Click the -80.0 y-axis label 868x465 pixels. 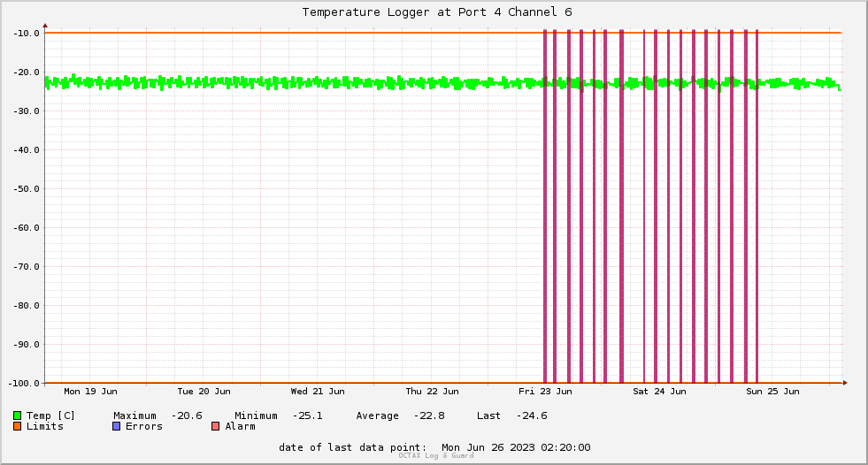point(27,306)
